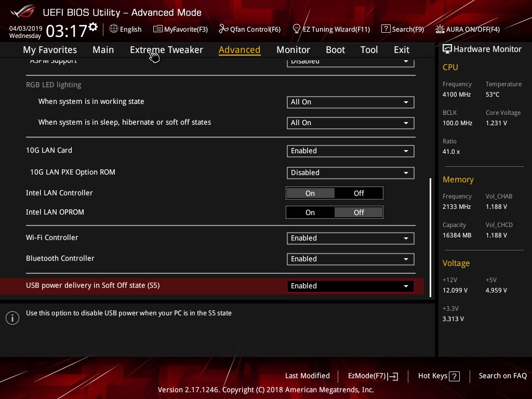Screen dimensions: 532x399
Task: Click the 03:17 clock display
Action: coord(66,31)
